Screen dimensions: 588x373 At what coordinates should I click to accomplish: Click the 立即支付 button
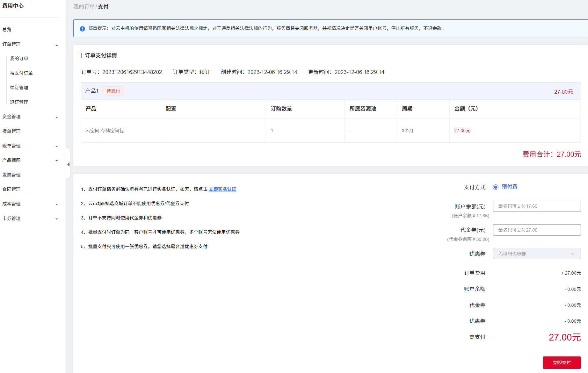pos(562,362)
